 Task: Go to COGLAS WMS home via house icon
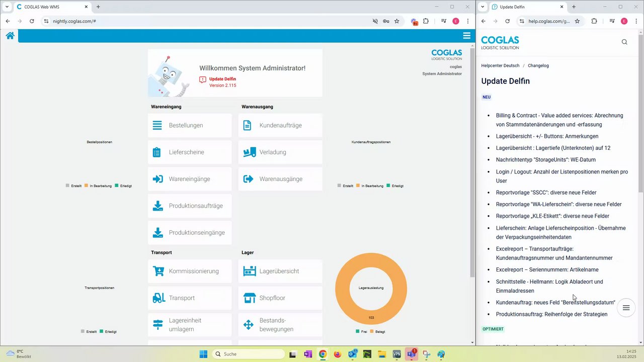(x=10, y=36)
